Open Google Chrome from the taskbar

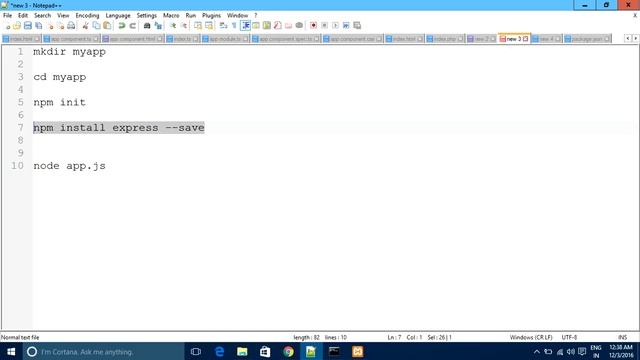(289, 351)
